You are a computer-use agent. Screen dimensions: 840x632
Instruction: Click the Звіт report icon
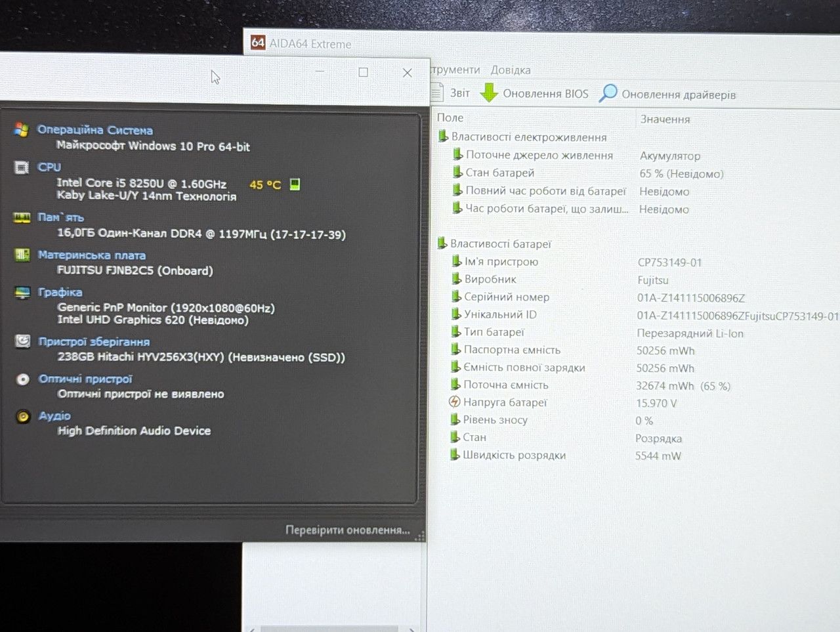point(437,93)
